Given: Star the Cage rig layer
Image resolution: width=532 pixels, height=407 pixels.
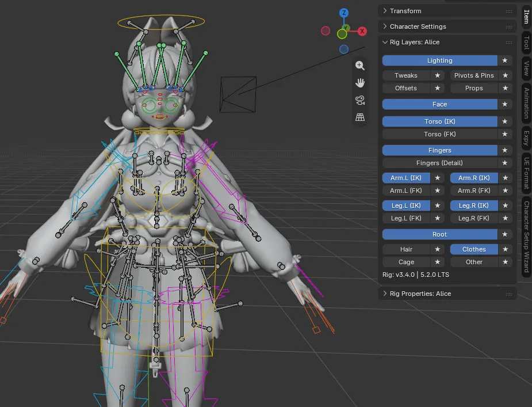Looking at the screenshot, I should pyautogui.click(x=437, y=262).
